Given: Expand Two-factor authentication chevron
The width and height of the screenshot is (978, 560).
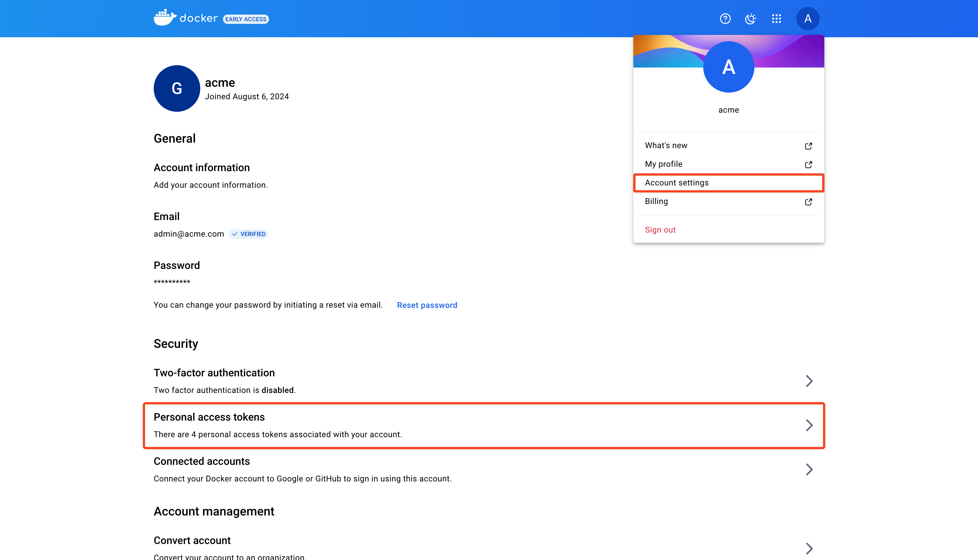Looking at the screenshot, I should pyautogui.click(x=809, y=381).
